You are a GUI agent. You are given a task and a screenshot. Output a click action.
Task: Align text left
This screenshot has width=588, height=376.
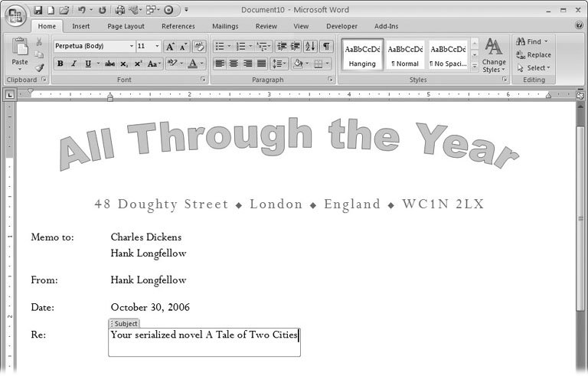tap(220, 64)
